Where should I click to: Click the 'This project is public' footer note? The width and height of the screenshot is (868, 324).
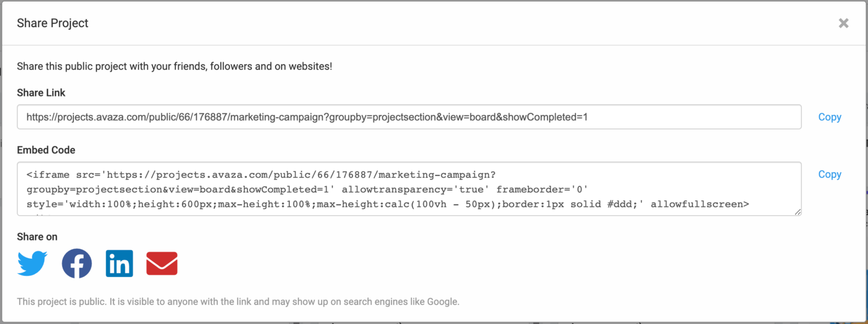238,301
